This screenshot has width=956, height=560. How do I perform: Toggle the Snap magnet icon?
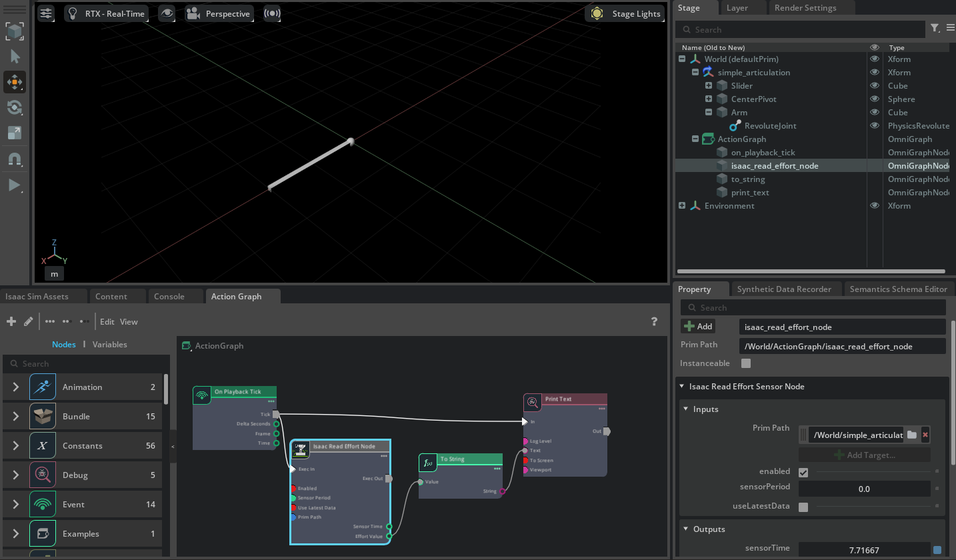tap(15, 159)
